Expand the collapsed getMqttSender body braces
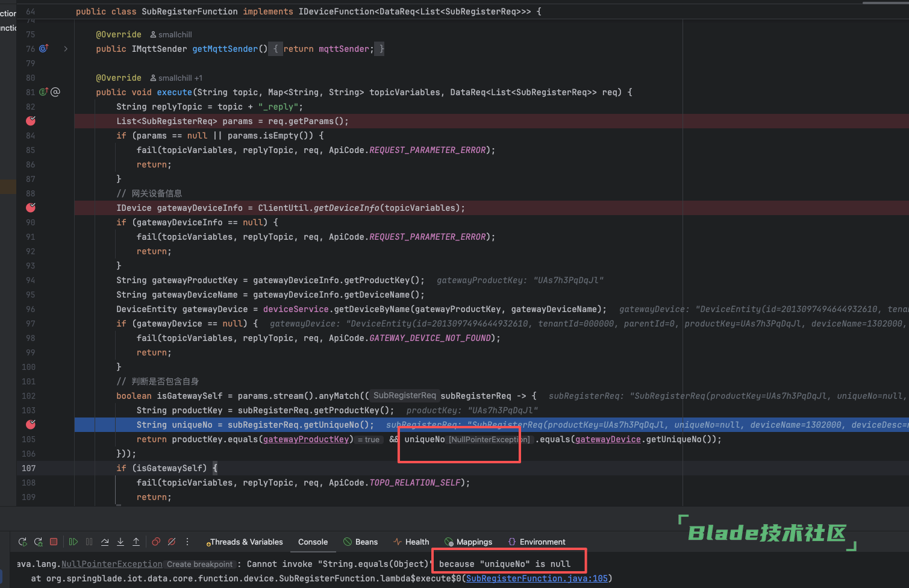The width and height of the screenshot is (909, 588). (x=275, y=49)
